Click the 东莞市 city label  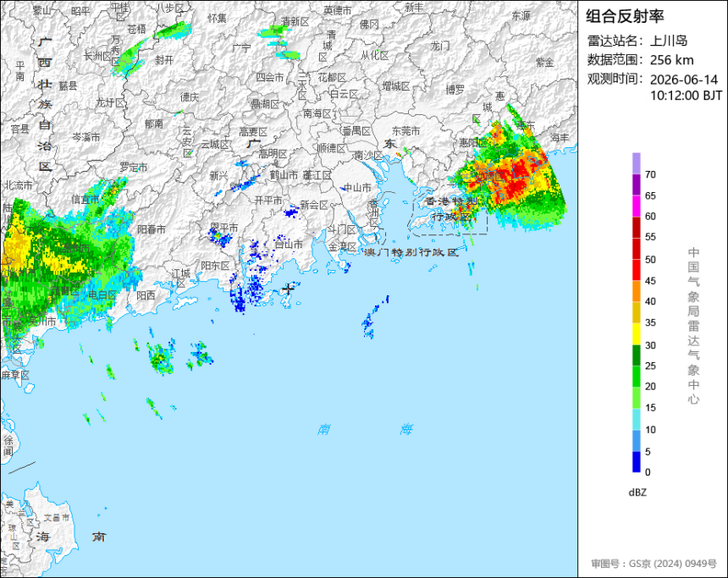pos(405,131)
